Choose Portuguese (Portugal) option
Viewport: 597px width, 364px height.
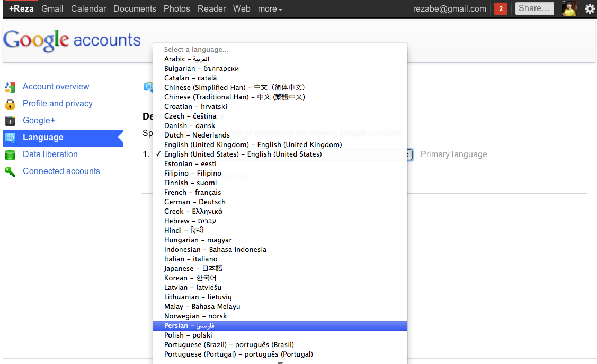tap(280, 354)
